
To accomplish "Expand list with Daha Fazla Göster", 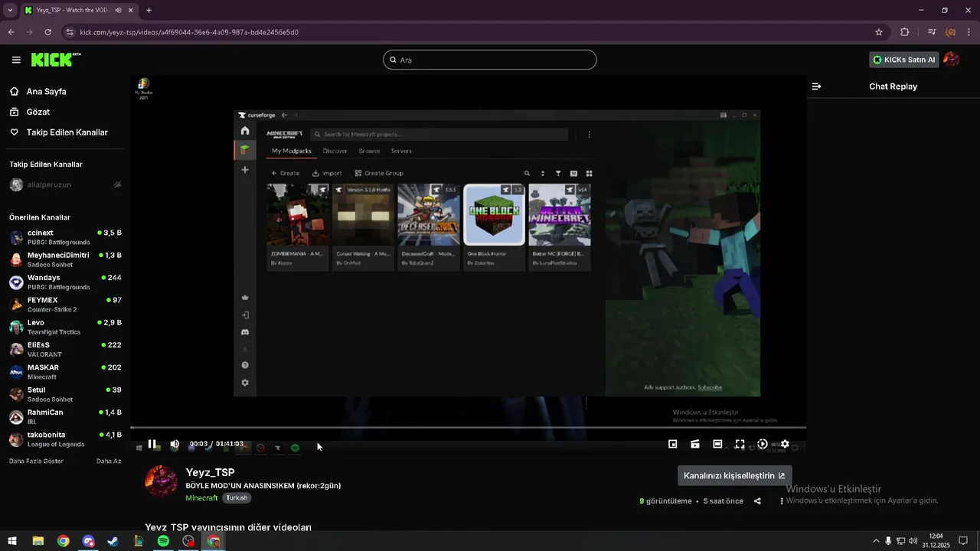I will click(36, 461).
